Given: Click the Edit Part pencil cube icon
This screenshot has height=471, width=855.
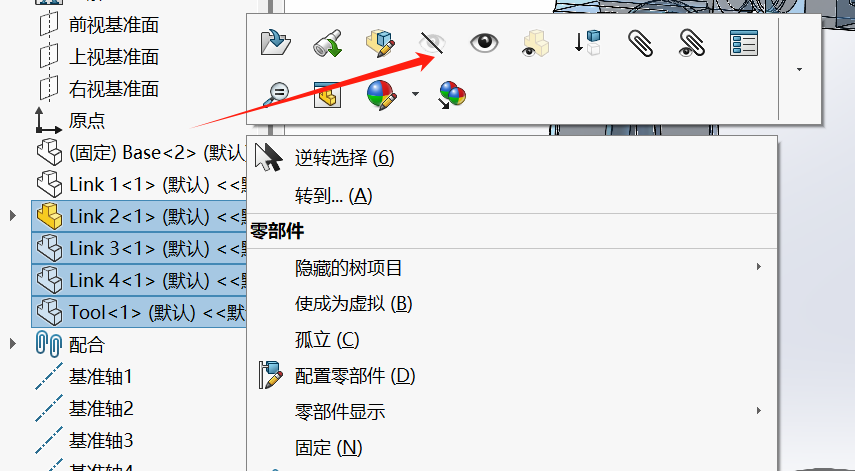Looking at the screenshot, I should coord(380,43).
